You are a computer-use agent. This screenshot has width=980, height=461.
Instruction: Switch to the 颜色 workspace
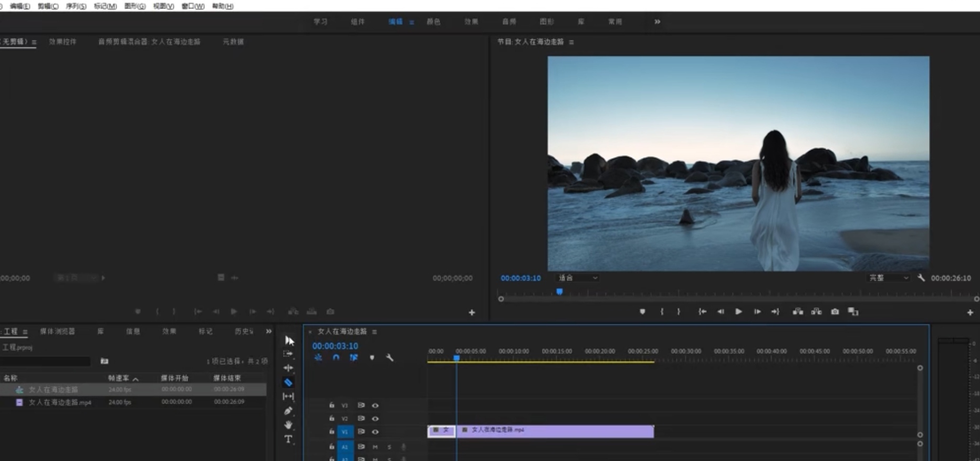click(433, 22)
